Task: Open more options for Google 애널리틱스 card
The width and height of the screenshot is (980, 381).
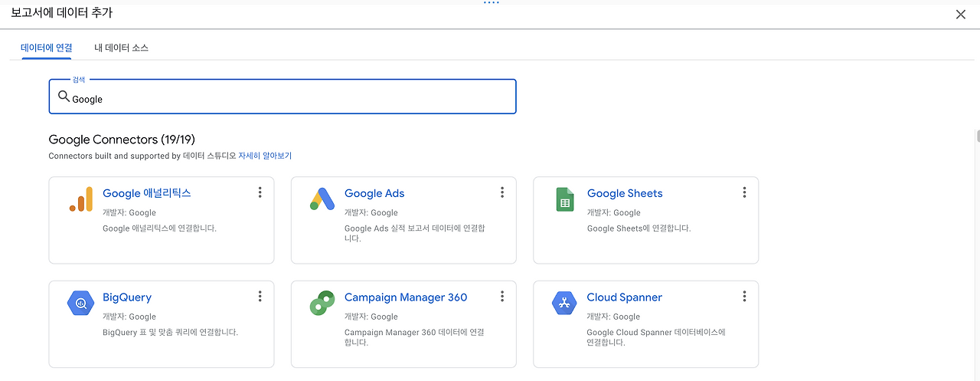Action: pos(260,192)
